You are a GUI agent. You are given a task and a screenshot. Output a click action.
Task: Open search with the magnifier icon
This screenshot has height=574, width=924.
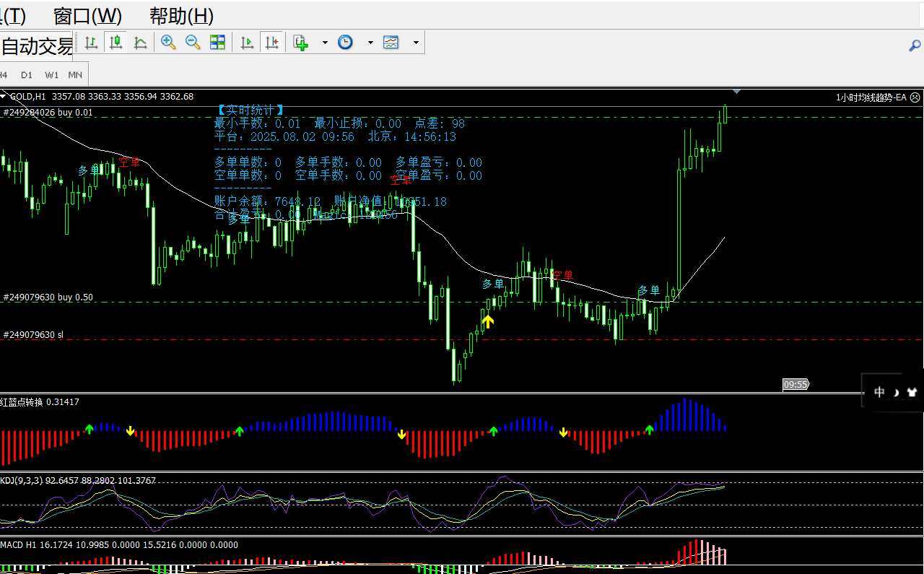coord(914,45)
